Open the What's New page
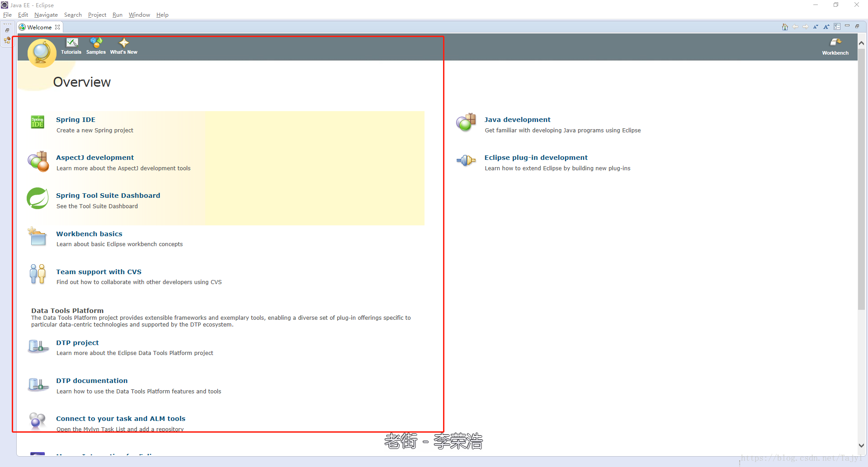The height and width of the screenshot is (467, 868). click(x=124, y=46)
